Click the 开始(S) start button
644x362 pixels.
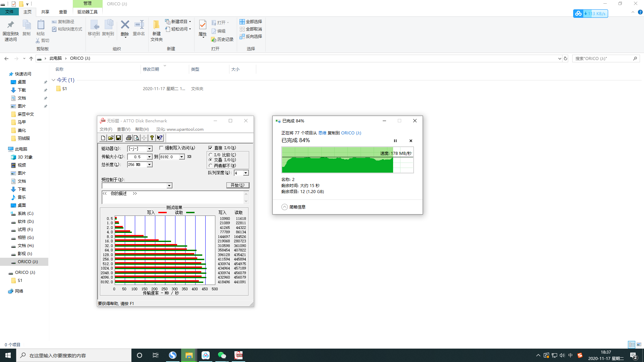(x=237, y=185)
